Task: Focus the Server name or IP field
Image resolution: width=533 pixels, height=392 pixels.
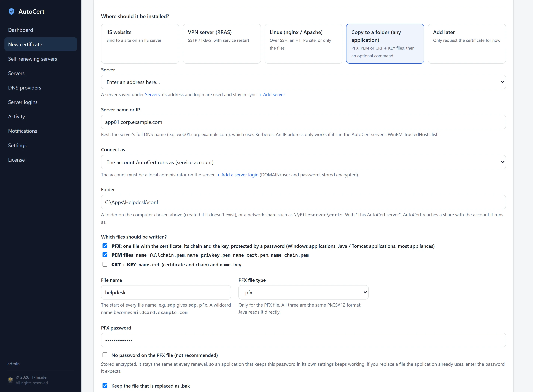Action: [303, 122]
